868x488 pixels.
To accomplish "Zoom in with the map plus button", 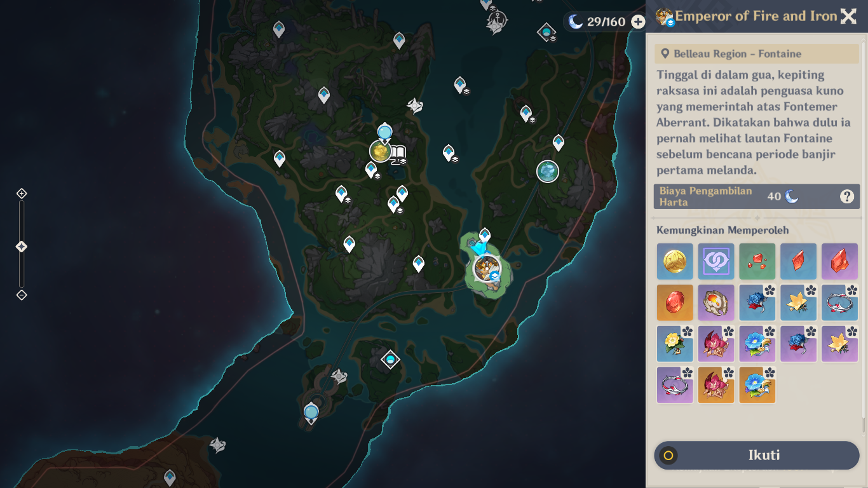I will (22, 193).
